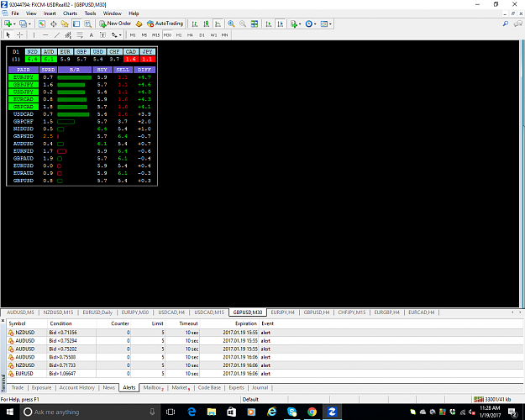Switch chart to bar chart icon
This screenshot has height=420, width=525.
[195, 24]
